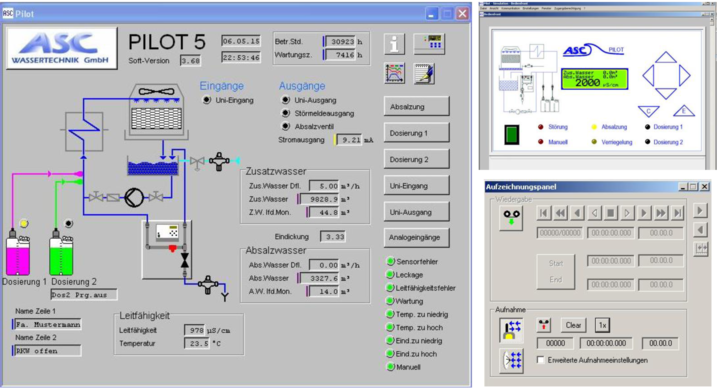Screen dimensions: 720x389
Task: Click Name Zeile 2 field 'RKW offen'
Action: tap(47, 351)
